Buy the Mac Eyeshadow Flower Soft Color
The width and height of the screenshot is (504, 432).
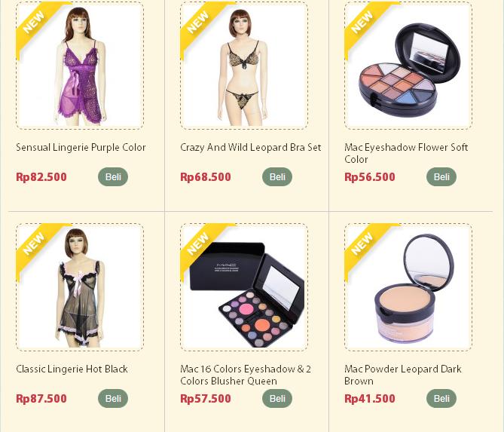[x=441, y=176]
